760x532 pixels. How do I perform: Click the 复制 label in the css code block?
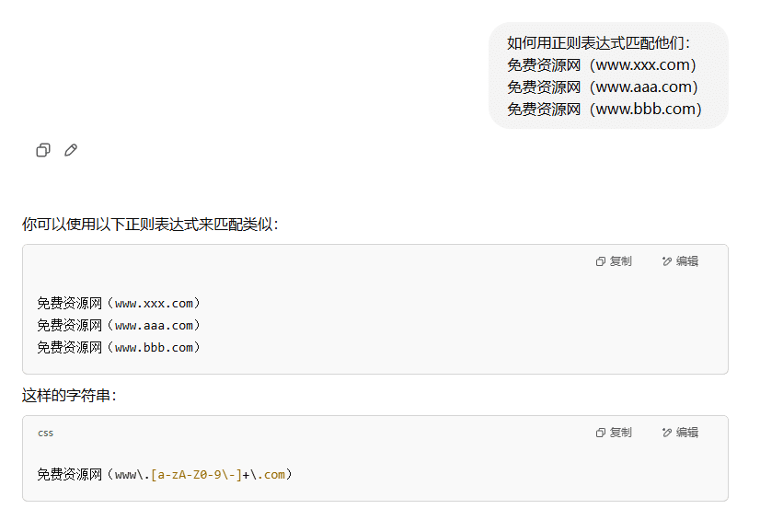tap(620, 432)
